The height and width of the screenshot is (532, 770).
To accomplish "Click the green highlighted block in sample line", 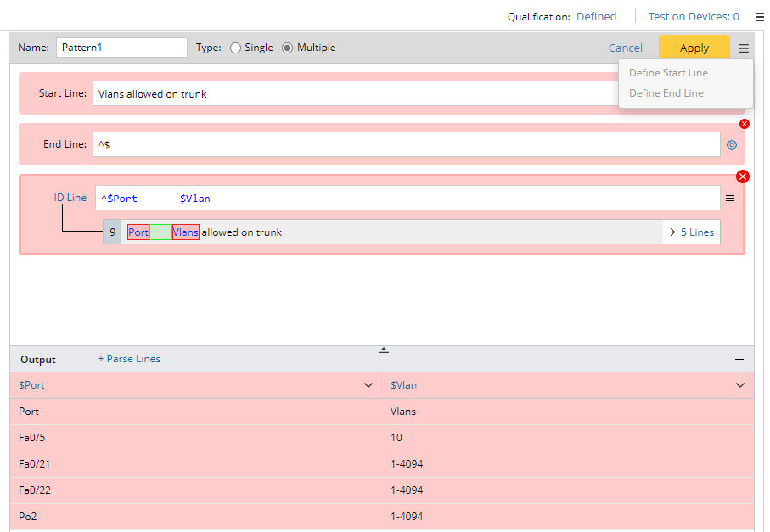I will coord(160,232).
